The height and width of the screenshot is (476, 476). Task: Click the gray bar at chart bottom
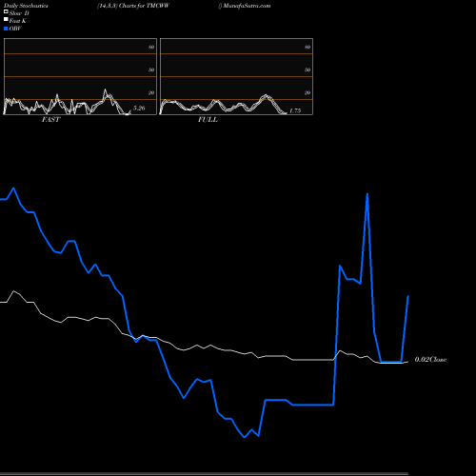(204, 474)
